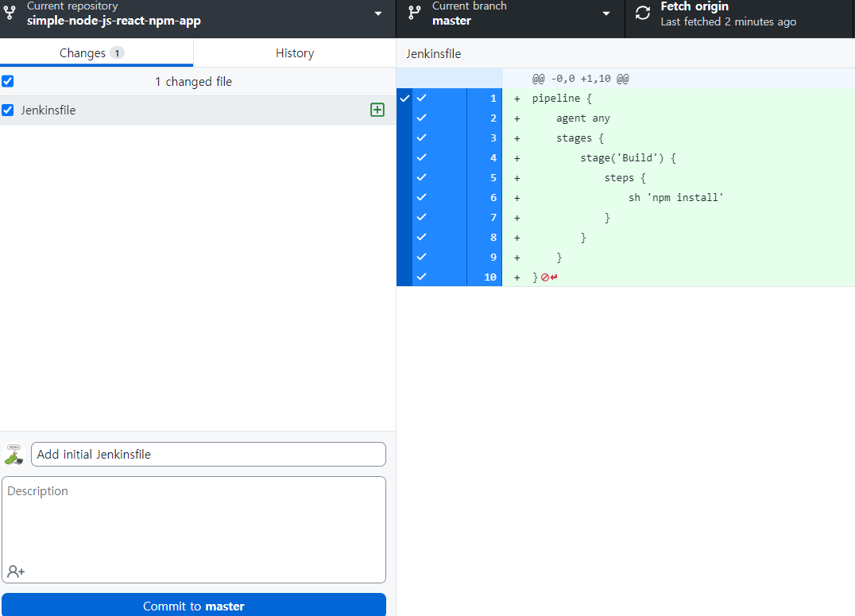This screenshot has width=855, height=616.
Task: Toggle the hunk selection checkmark beside line 1
Action: coord(404,99)
